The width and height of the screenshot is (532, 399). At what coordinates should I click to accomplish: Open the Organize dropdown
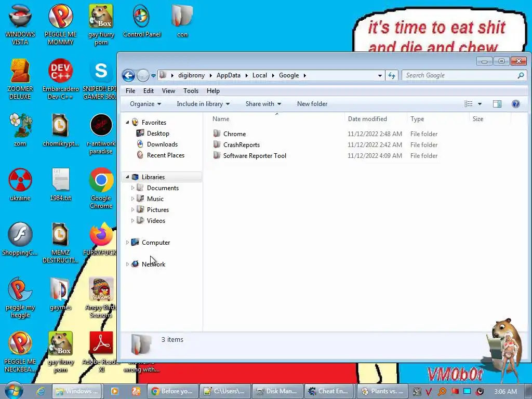[145, 104]
